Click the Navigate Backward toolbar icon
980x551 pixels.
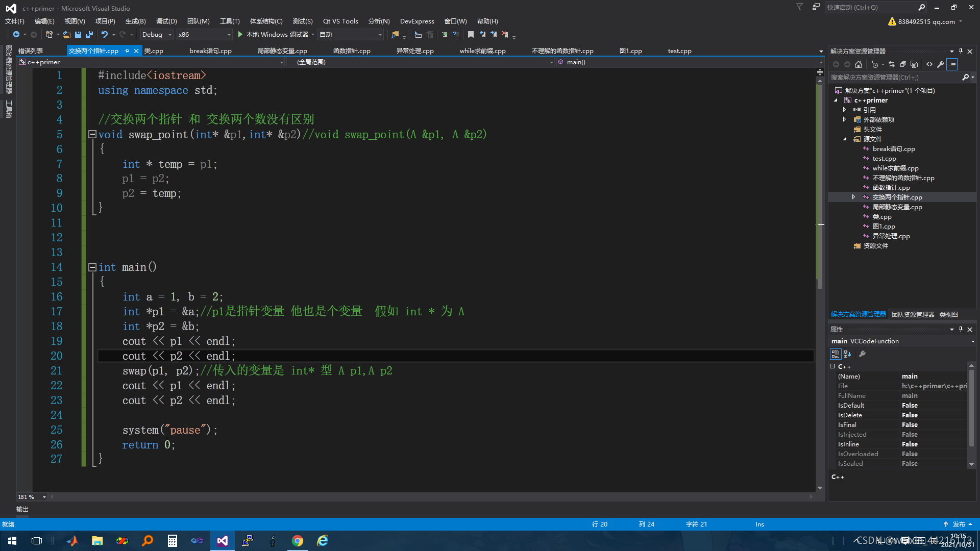(x=16, y=34)
